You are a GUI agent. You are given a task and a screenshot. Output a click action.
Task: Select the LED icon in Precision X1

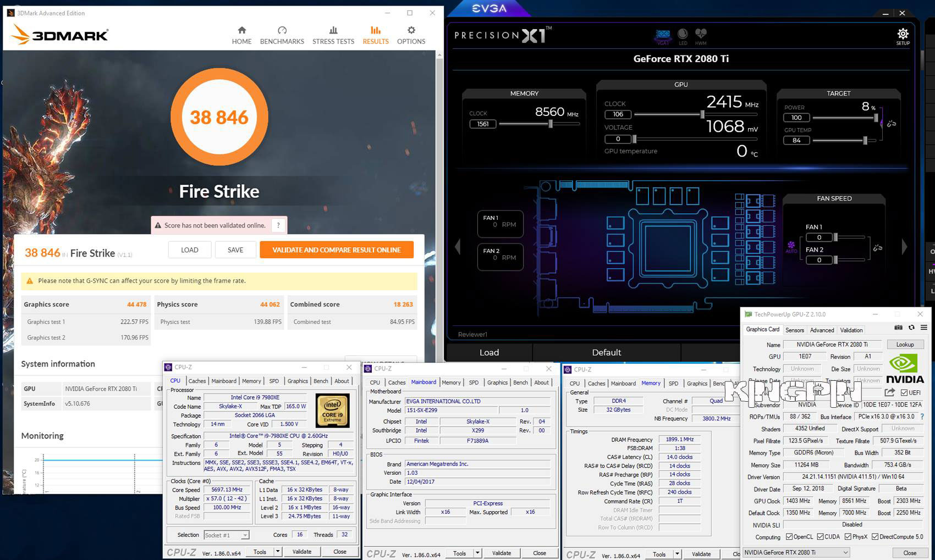point(683,34)
